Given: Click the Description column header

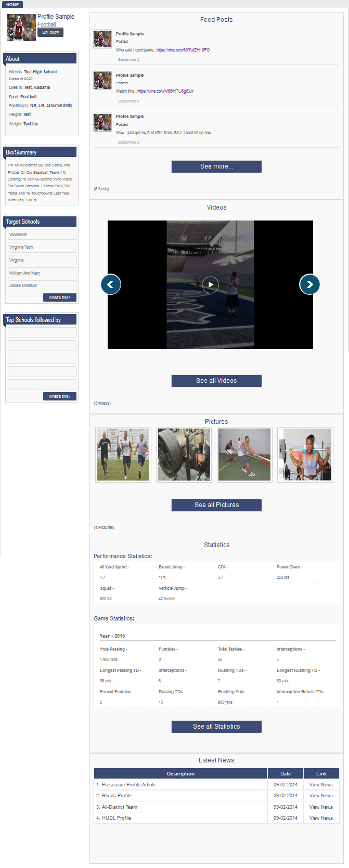Looking at the screenshot, I should click(180, 773).
